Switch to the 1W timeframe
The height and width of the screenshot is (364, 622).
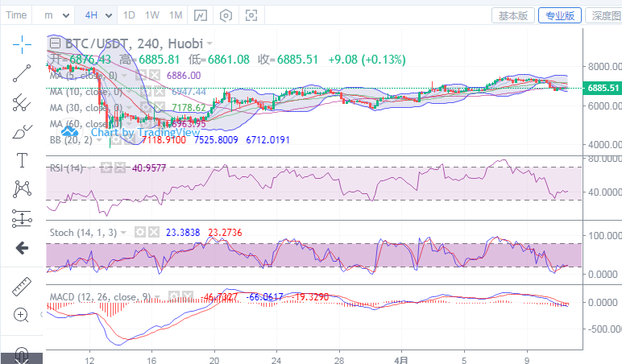(152, 15)
